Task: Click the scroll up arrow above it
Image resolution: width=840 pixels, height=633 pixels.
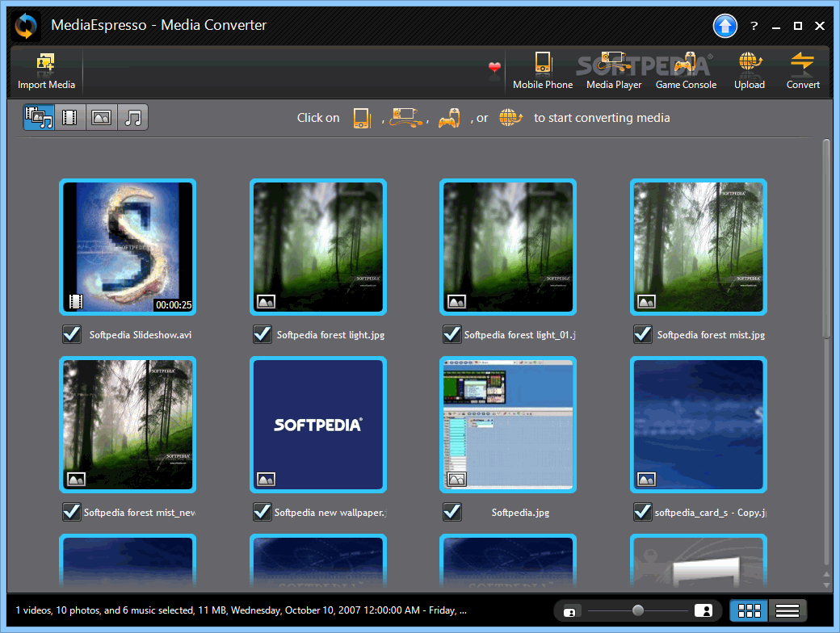Action: pyautogui.click(x=826, y=574)
